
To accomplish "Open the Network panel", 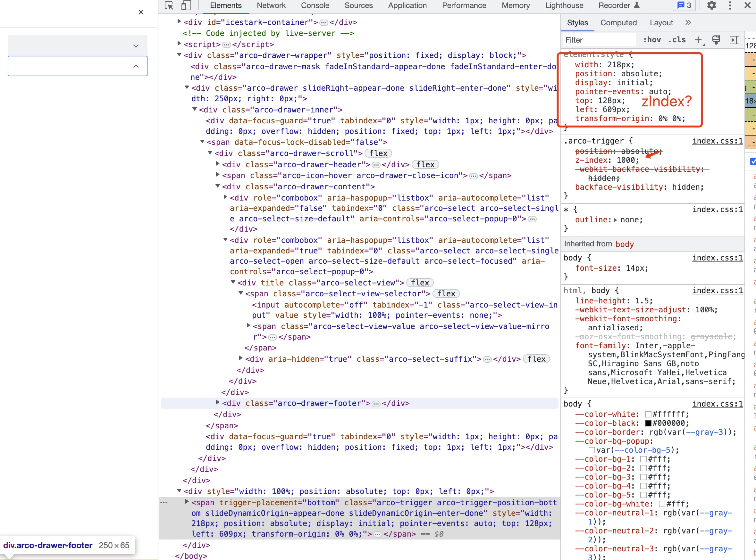I will tap(271, 5).
